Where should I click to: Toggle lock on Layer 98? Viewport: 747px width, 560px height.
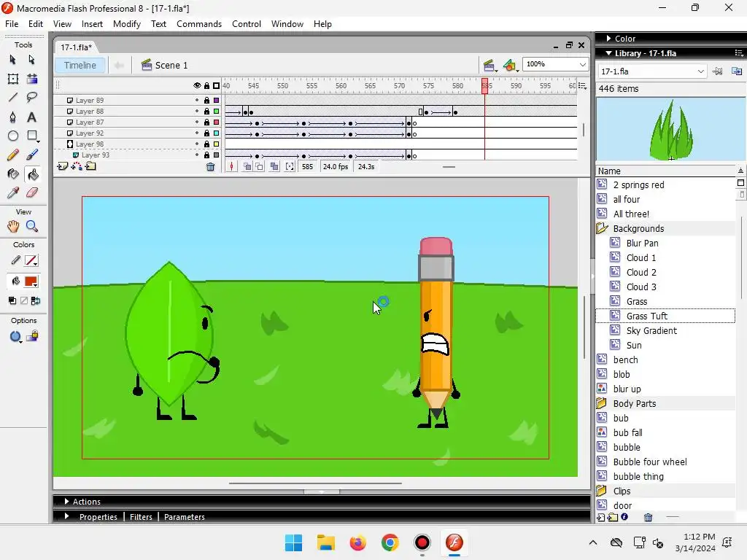coord(206,144)
